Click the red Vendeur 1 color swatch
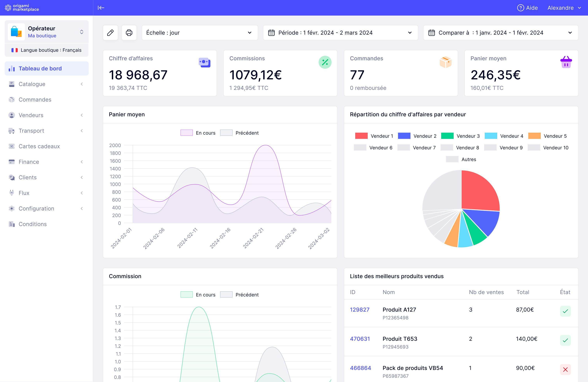Screen dimensions: 588x382 tap(361, 136)
